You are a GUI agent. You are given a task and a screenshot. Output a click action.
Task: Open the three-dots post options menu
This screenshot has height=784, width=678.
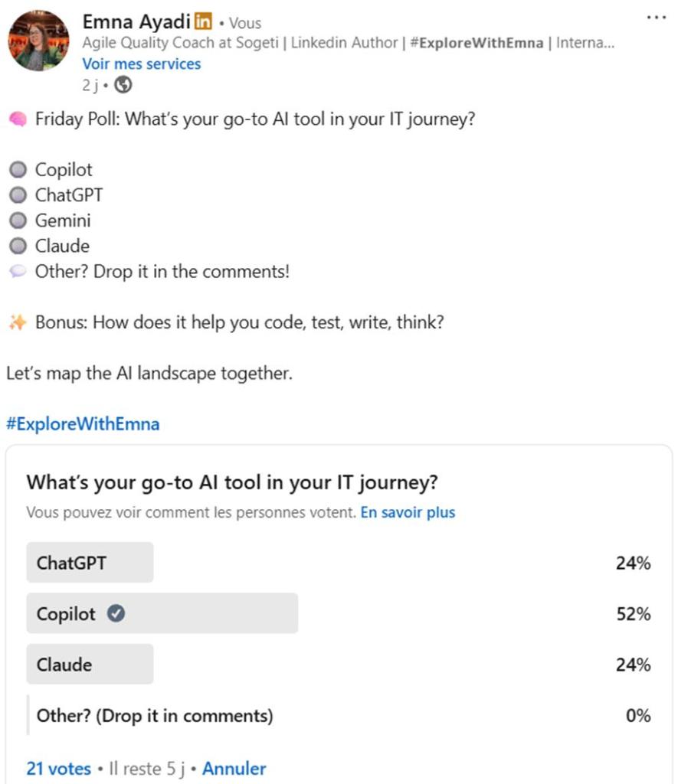(656, 18)
